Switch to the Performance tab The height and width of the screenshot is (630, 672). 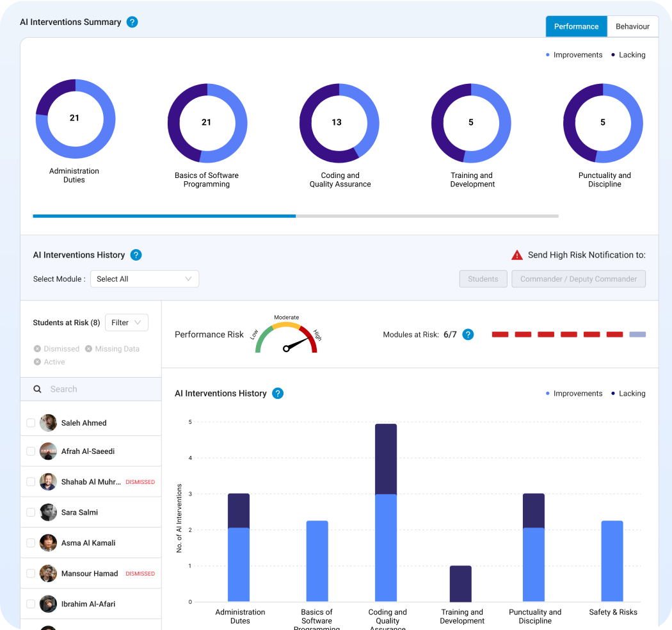(x=576, y=27)
